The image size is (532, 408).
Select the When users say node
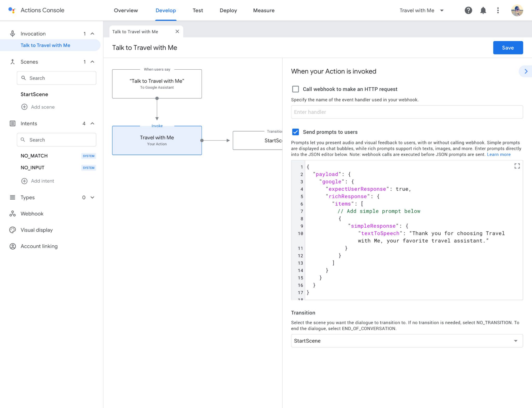157,84
